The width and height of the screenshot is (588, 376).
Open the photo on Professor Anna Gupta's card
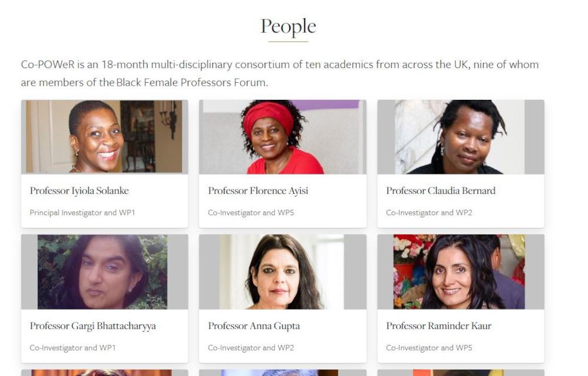tap(282, 272)
